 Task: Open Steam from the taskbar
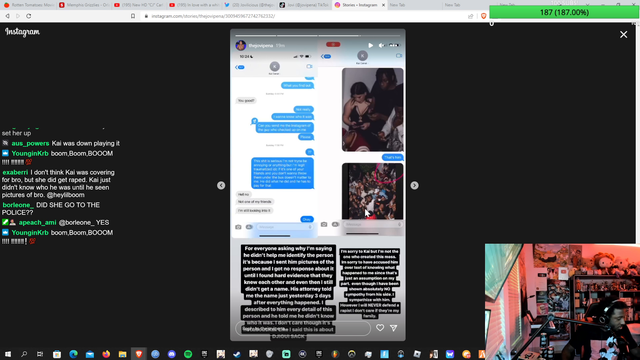[237, 354]
